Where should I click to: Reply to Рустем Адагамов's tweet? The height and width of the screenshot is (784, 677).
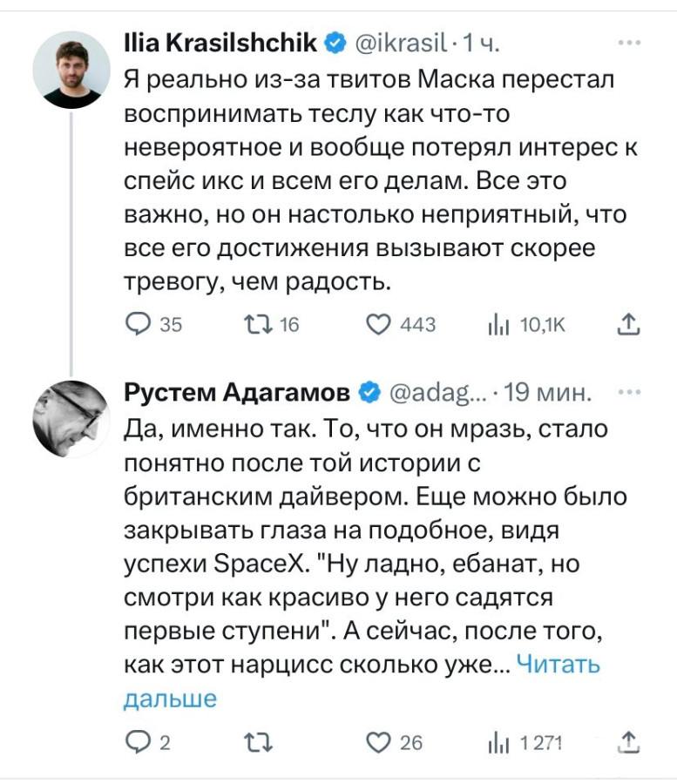click(x=139, y=742)
